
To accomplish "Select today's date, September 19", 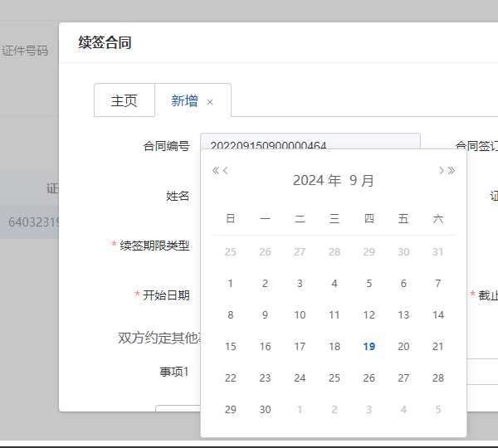I will (x=369, y=347).
